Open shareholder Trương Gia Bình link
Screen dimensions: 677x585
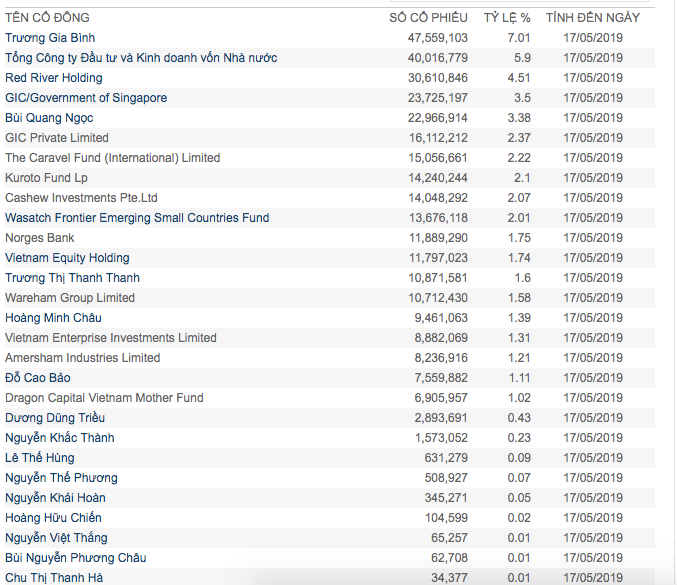[x=50, y=38]
